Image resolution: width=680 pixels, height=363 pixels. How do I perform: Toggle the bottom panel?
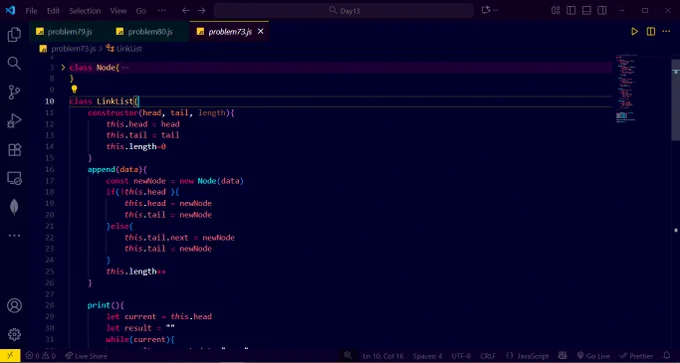coord(587,10)
